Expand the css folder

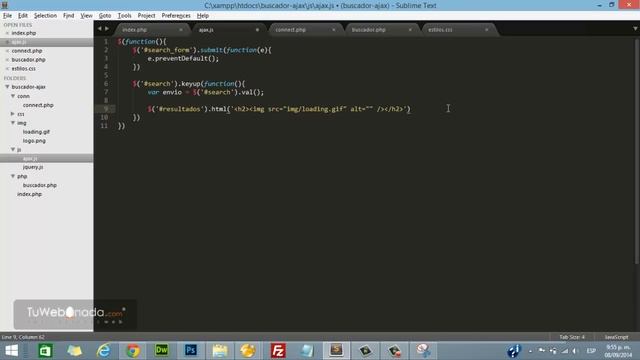point(13,114)
